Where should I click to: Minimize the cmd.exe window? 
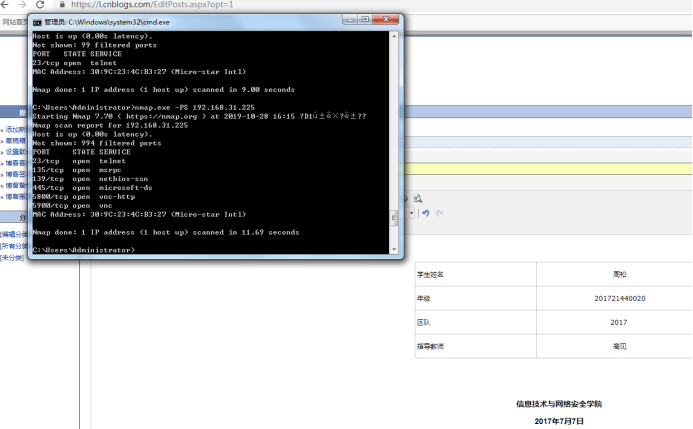coord(350,19)
